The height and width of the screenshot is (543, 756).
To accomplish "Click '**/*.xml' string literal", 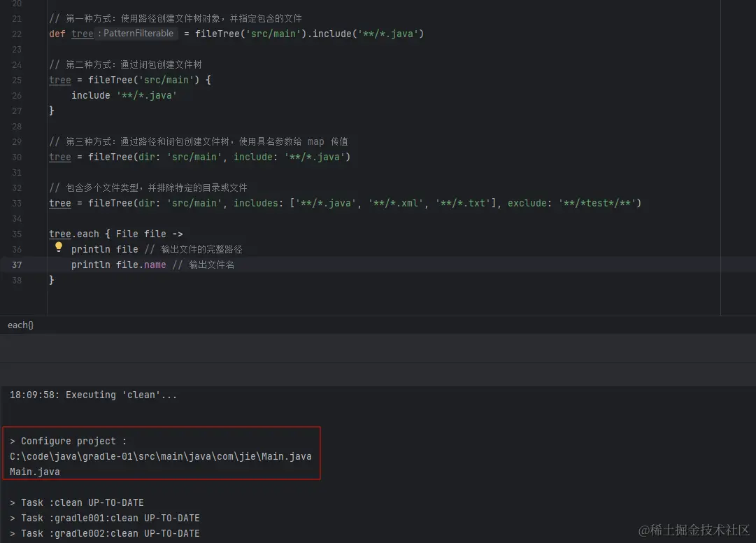I will (x=395, y=203).
